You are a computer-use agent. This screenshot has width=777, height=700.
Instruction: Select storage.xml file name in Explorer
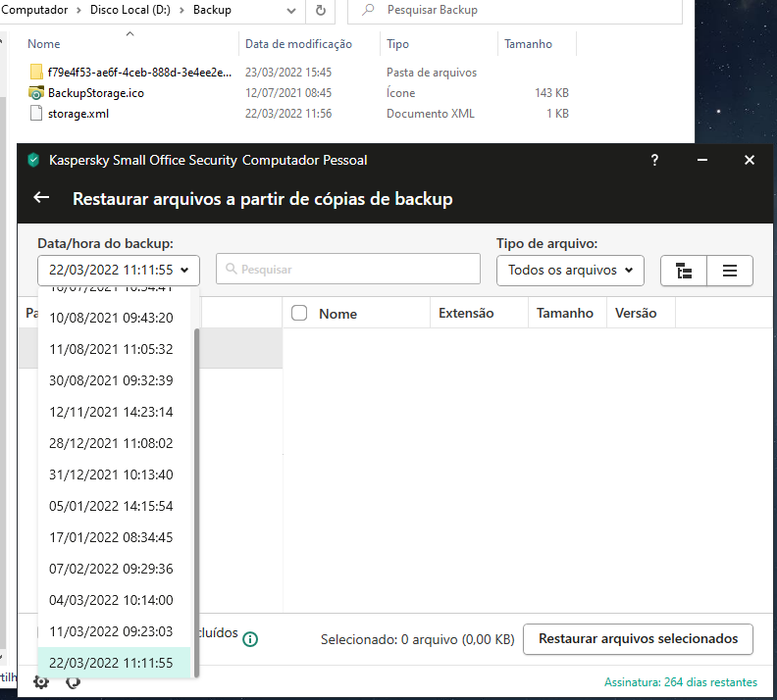click(78, 114)
